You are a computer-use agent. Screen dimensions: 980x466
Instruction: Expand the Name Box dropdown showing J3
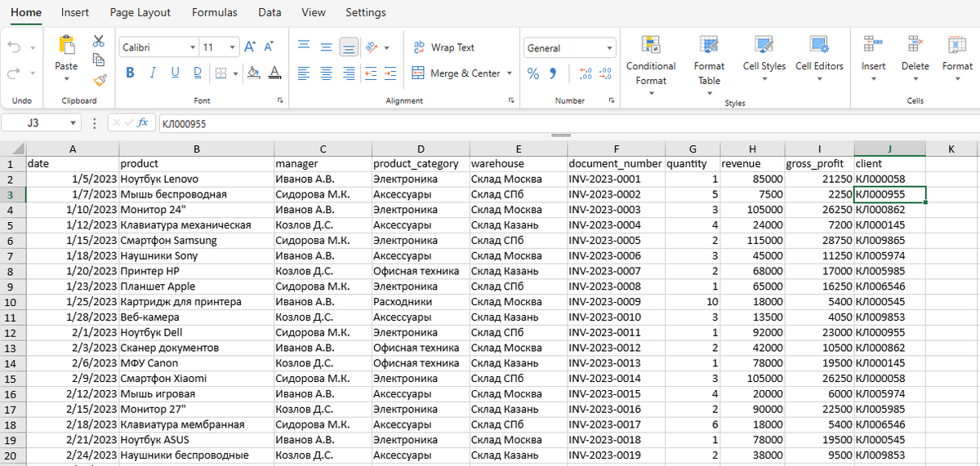point(73,123)
